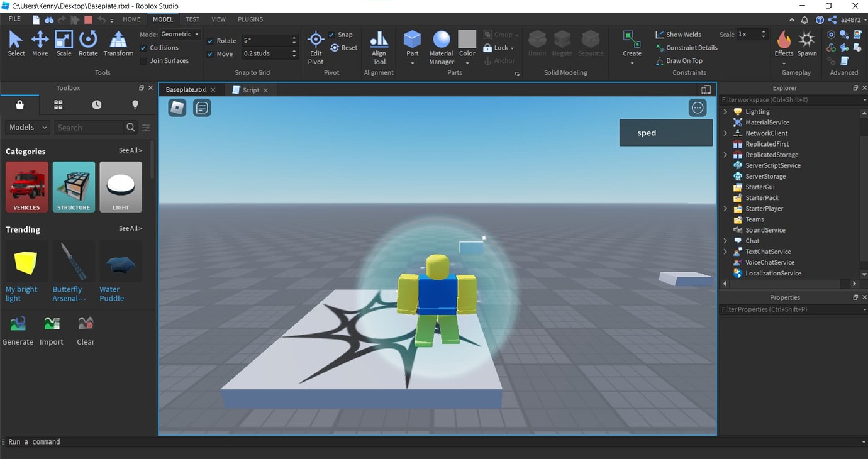Open the Models category dropdown in Toolbox

pos(28,128)
